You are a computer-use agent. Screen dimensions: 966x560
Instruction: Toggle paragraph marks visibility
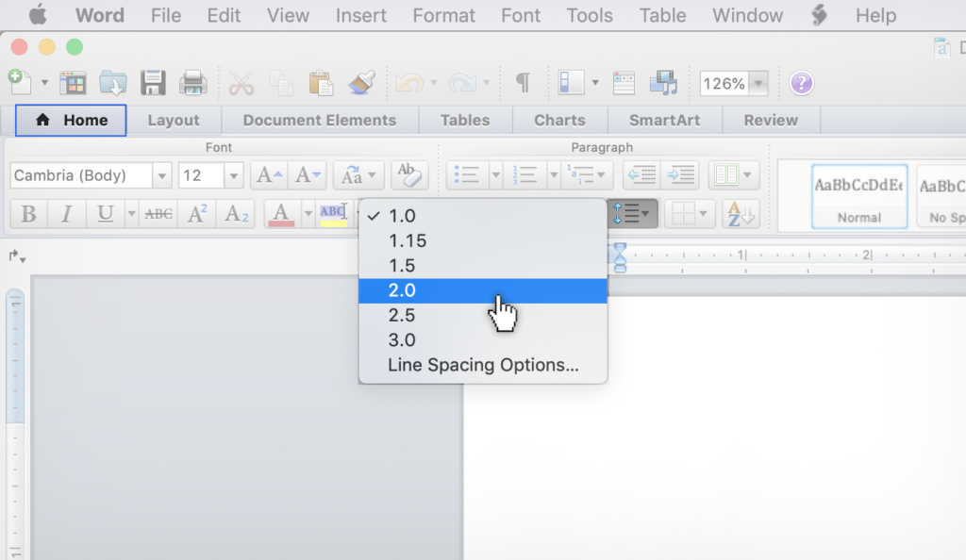521,83
